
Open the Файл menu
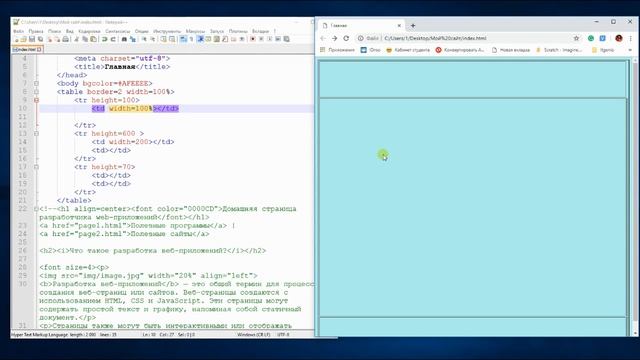coord(18,31)
